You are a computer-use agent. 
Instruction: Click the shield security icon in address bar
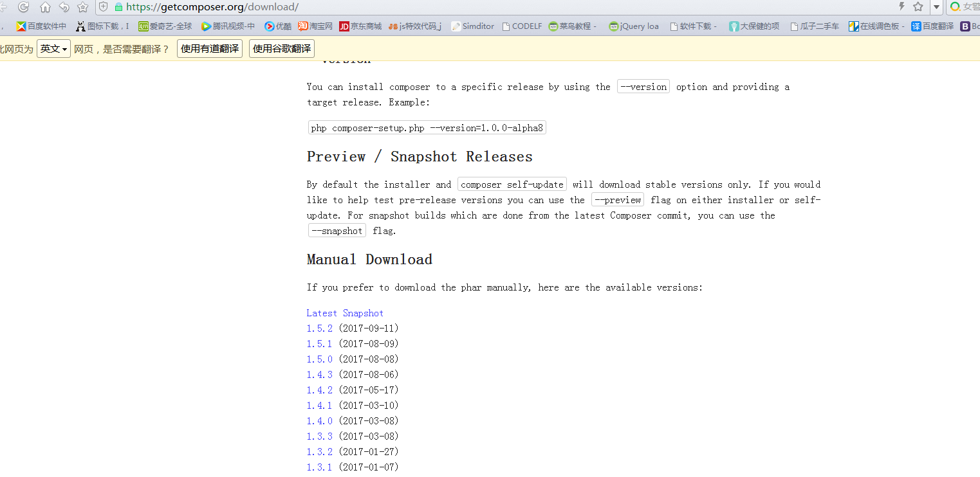pyautogui.click(x=104, y=7)
